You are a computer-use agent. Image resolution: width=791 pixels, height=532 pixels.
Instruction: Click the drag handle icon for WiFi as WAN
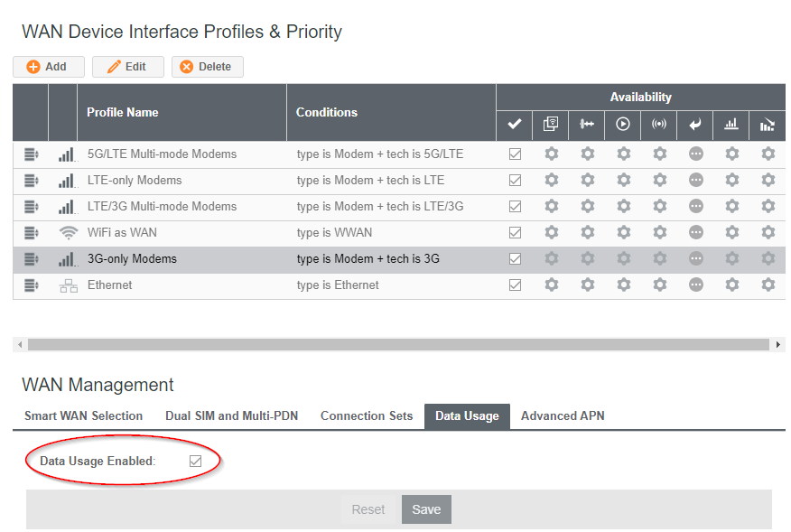pyautogui.click(x=32, y=233)
